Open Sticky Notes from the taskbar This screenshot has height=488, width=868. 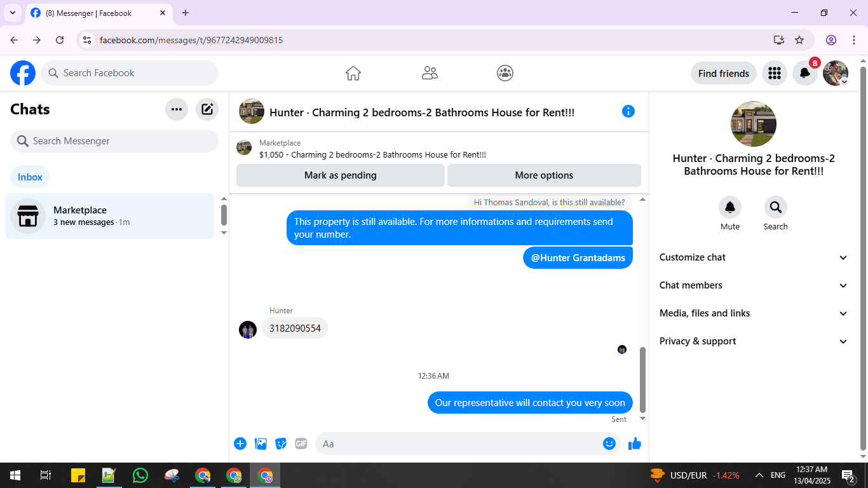pyautogui.click(x=78, y=475)
